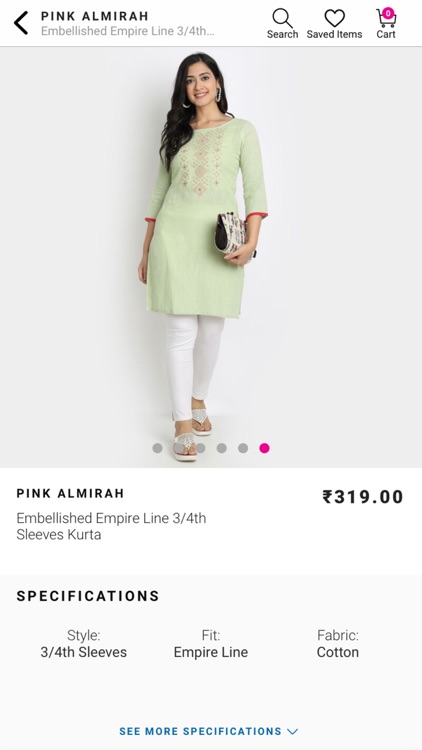
Task: Tap the Pink Almirah header title
Action: [x=95, y=16]
